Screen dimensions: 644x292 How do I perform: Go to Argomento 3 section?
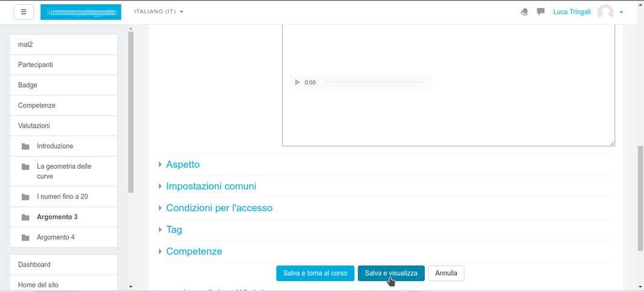[63, 217]
